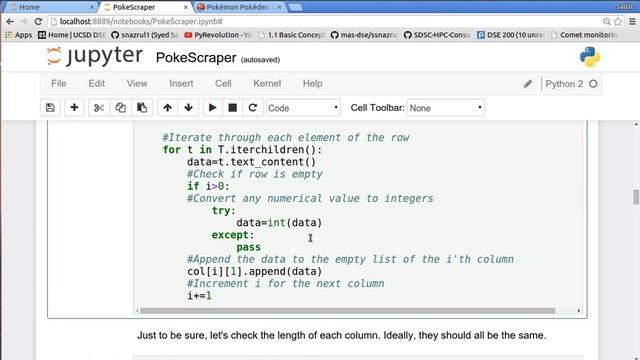Go back with browser back arrow
Screen dimensions: 640x360
[10, 21]
